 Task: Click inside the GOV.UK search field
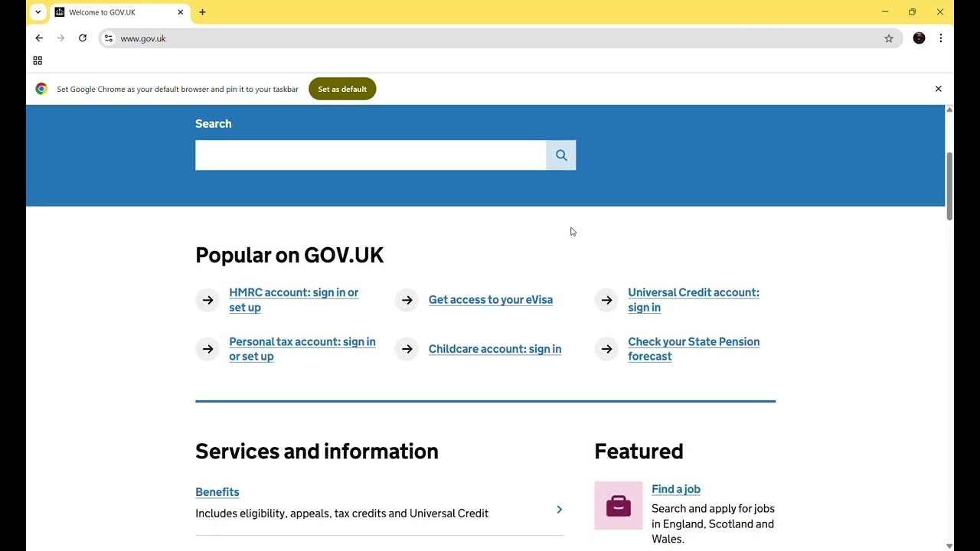[371, 155]
